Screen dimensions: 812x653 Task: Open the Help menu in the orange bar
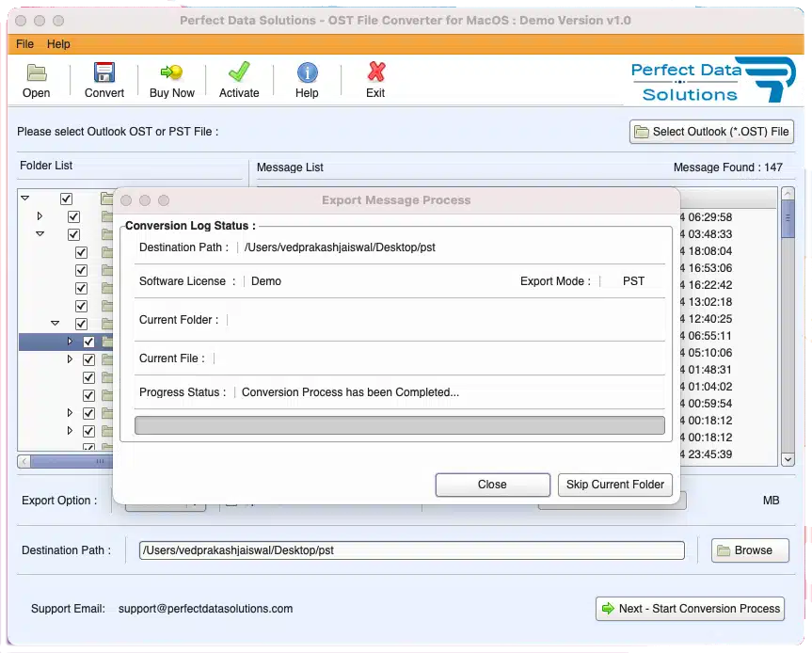coord(58,44)
